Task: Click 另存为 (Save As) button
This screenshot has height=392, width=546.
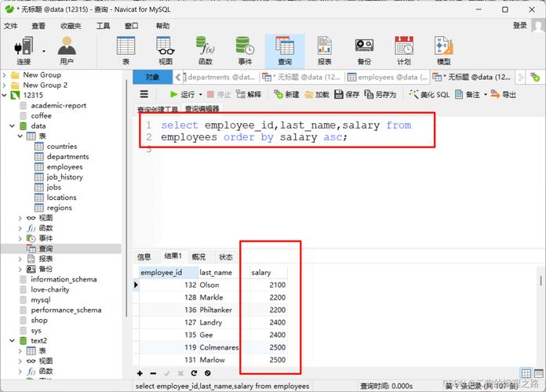Action: coord(380,94)
